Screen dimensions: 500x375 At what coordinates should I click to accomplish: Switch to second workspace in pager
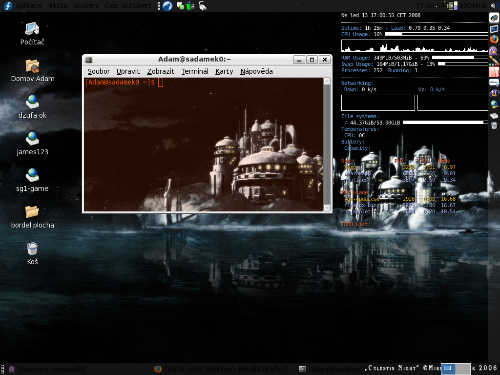(x=463, y=369)
